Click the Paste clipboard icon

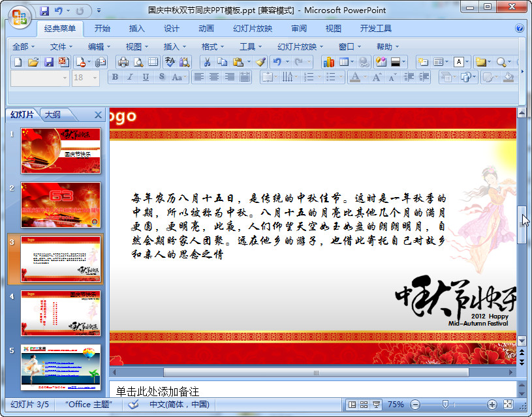[238, 62]
